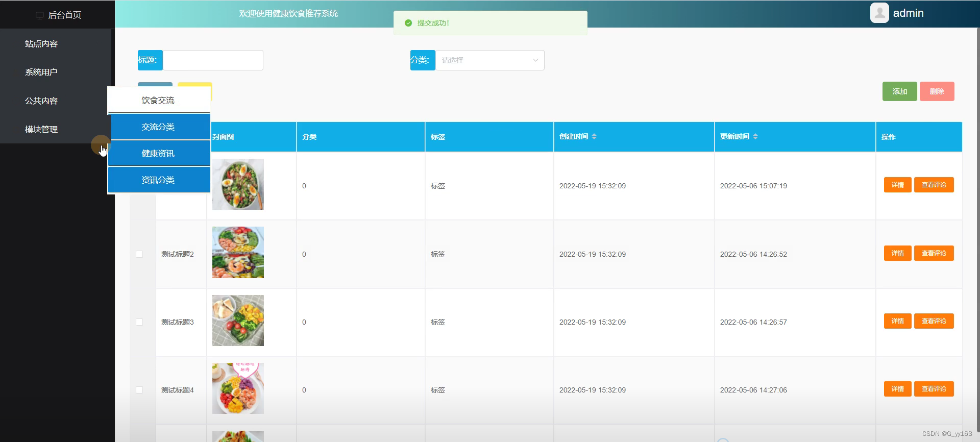The image size is (980, 442).
Task: Click 查看评论 for 测试标题2
Action: 934,253
